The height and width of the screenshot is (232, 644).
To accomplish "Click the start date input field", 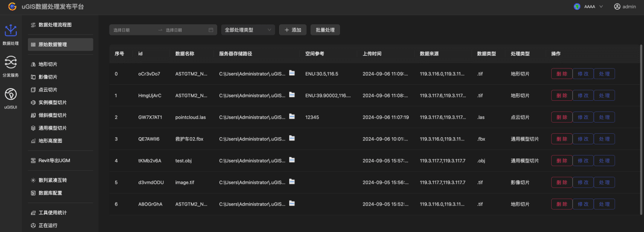I will coord(133,30).
